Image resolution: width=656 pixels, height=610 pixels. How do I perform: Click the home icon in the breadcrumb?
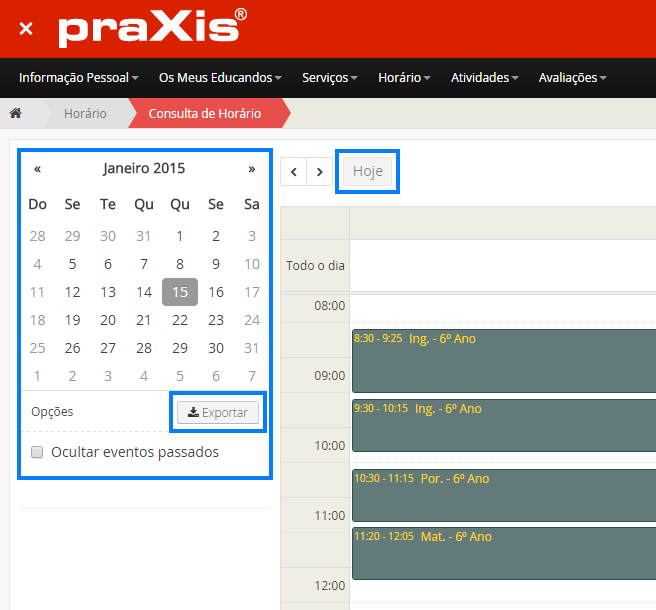pos(15,114)
